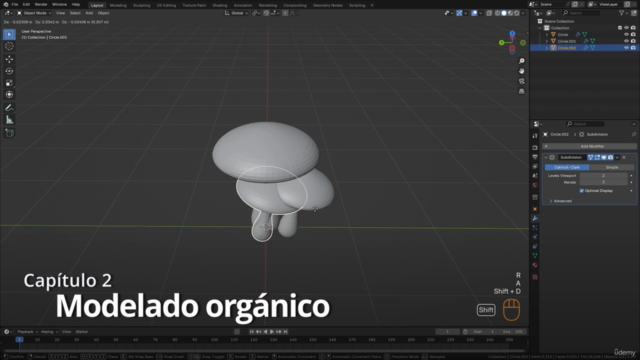This screenshot has height=360, width=640.
Task: Toggle Optimal Display checkbox
Action: 582,191
